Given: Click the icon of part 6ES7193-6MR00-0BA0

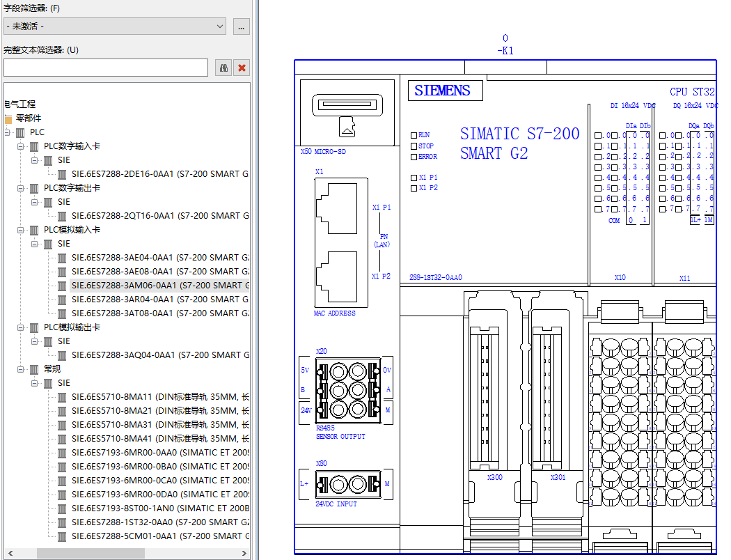Looking at the screenshot, I should 62,467.
